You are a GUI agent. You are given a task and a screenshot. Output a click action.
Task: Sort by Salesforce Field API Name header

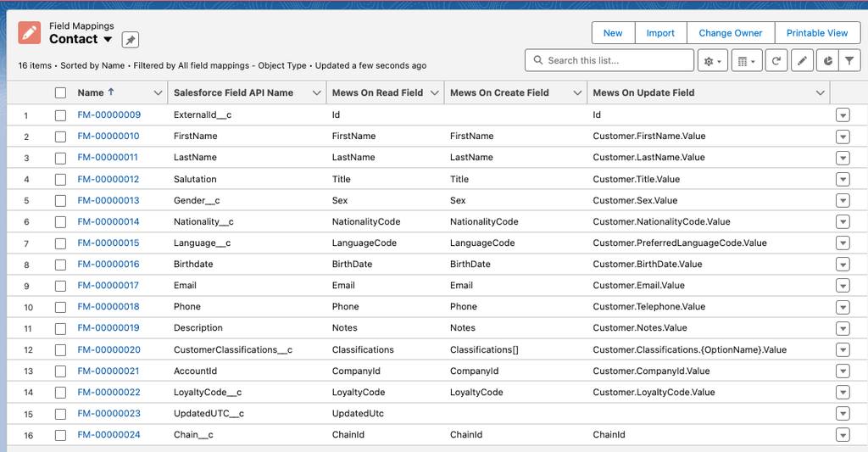pyautogui.click(x=234, y=92)
